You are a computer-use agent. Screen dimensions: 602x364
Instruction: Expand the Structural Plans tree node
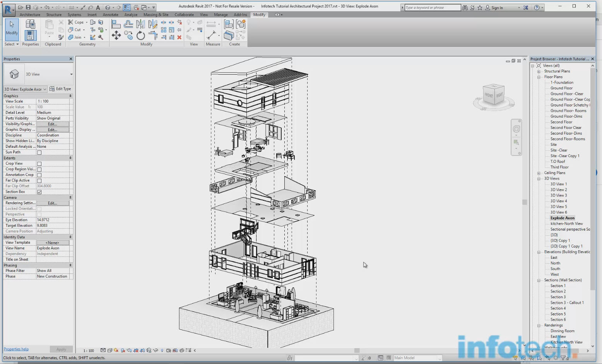[539, 71]
